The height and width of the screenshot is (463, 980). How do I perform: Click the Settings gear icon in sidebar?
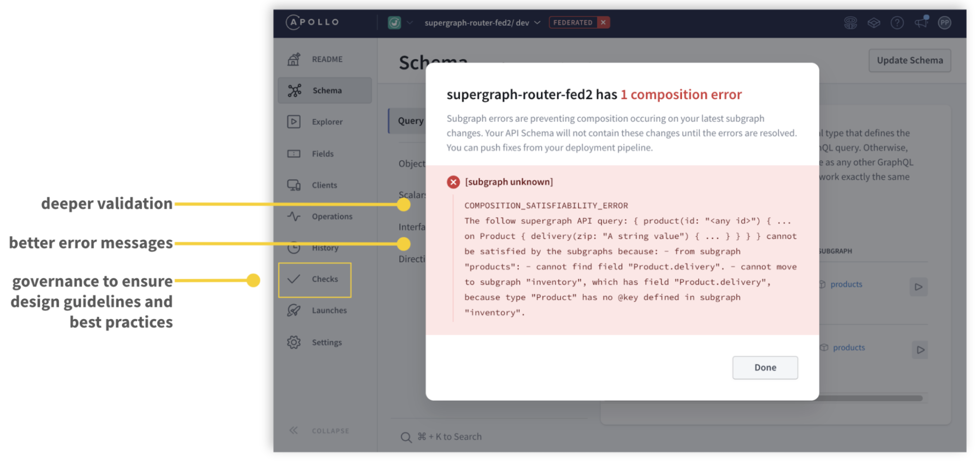click(x=294, y=342)
